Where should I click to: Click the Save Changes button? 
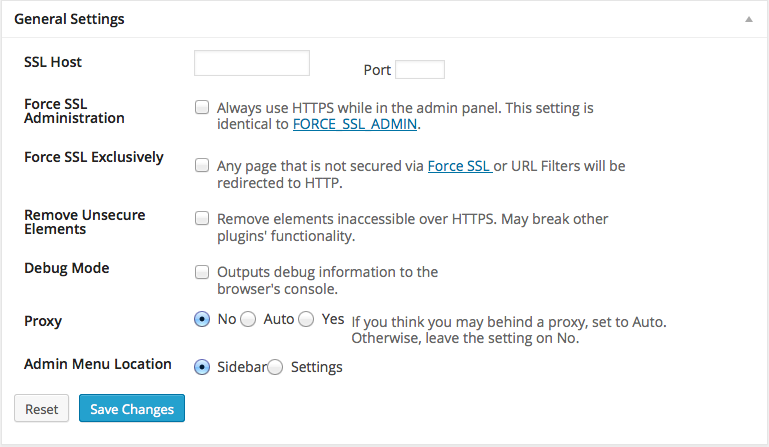[x=132, y=408]
